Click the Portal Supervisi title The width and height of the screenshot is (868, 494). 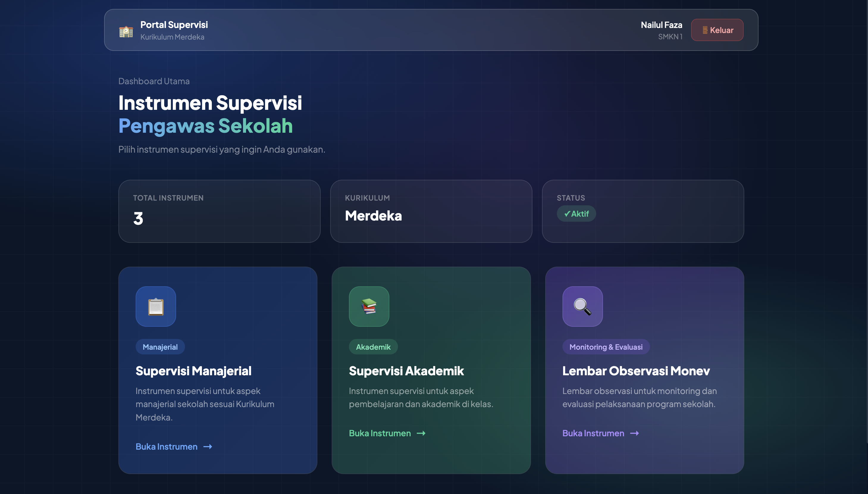tap(174, 25)
